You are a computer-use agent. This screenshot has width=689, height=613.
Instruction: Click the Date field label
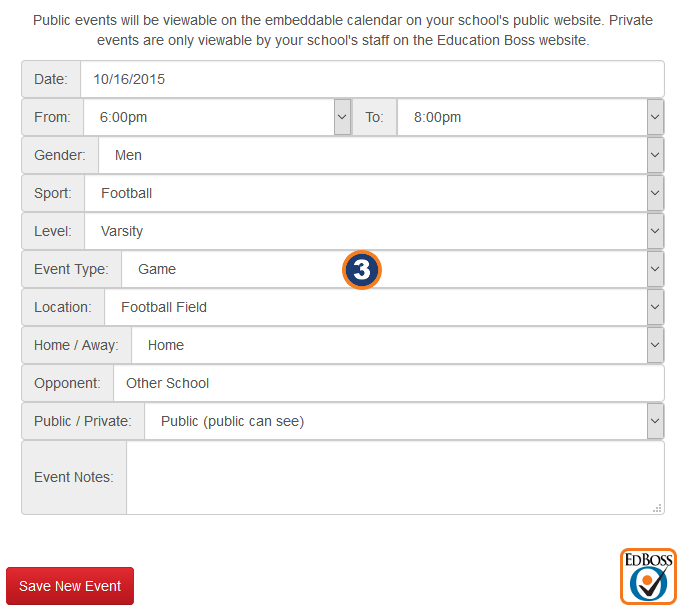pyautogui.click(x=51, y=79)
